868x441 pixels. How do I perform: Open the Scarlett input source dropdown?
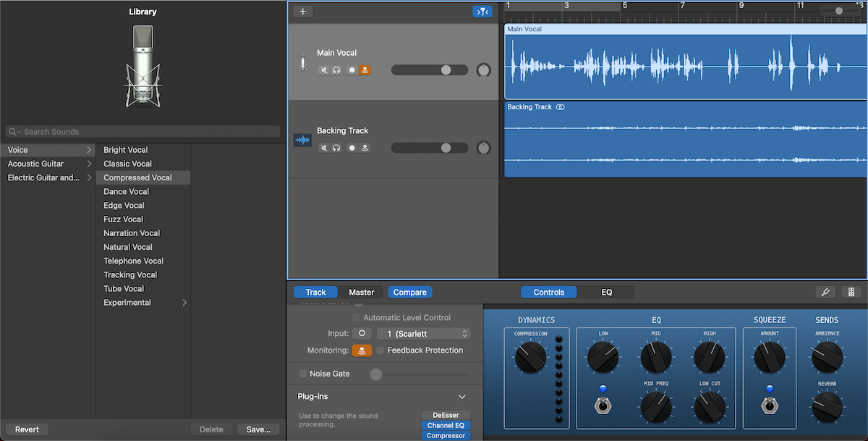pos(424,333)
